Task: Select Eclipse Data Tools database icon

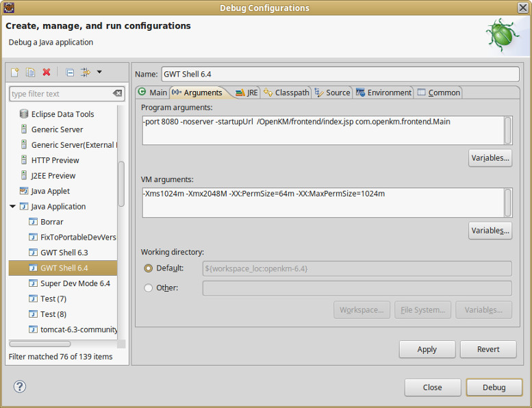Action: point(24,114)
